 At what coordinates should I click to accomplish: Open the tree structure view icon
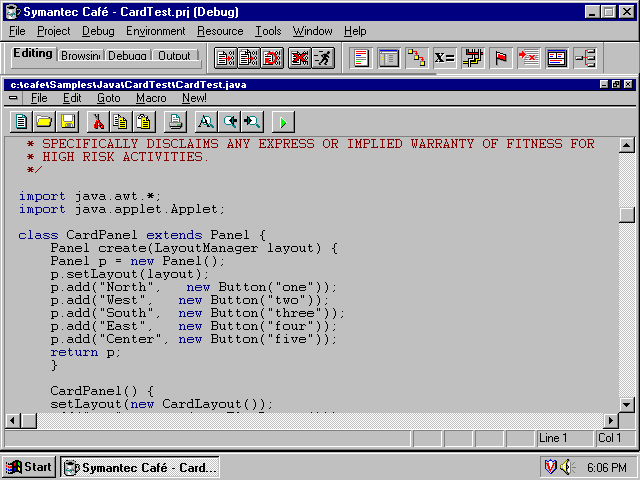click(x=585, y=58)
